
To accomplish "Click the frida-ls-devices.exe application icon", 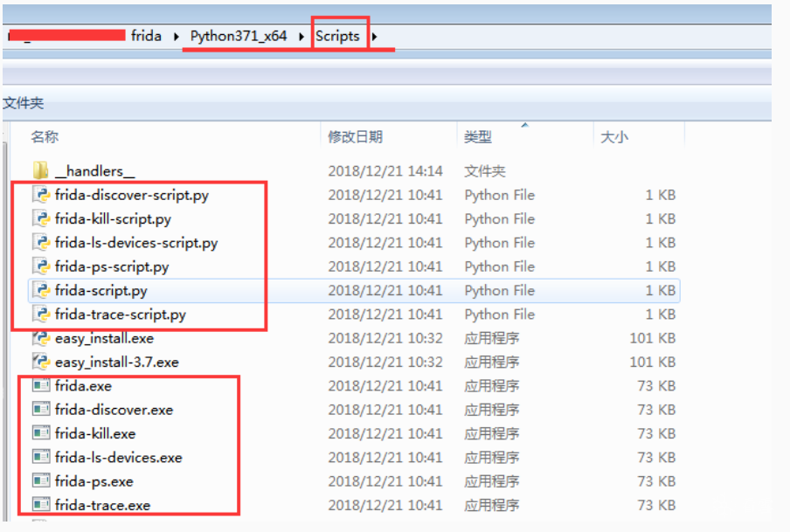I will pos(41,457).
